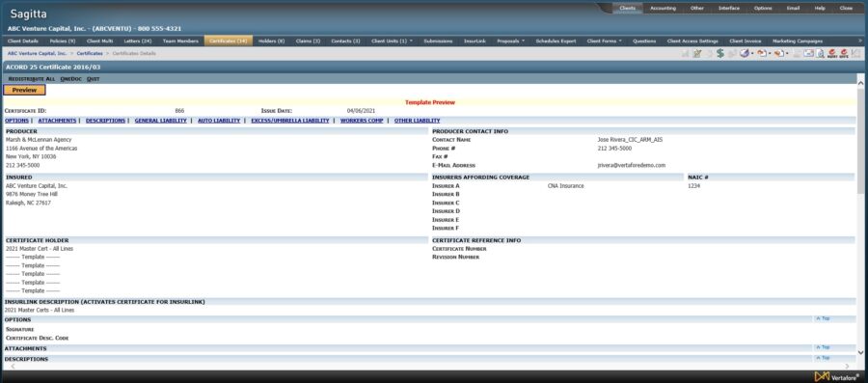The image size is (868, 383).
Task: Click the Vertafore logo in footer
Action: (x=838, y=376)
